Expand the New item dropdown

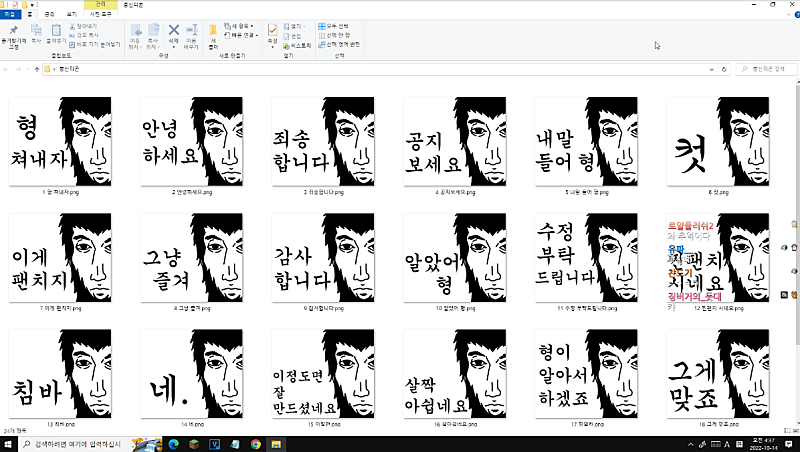[241, 25]
